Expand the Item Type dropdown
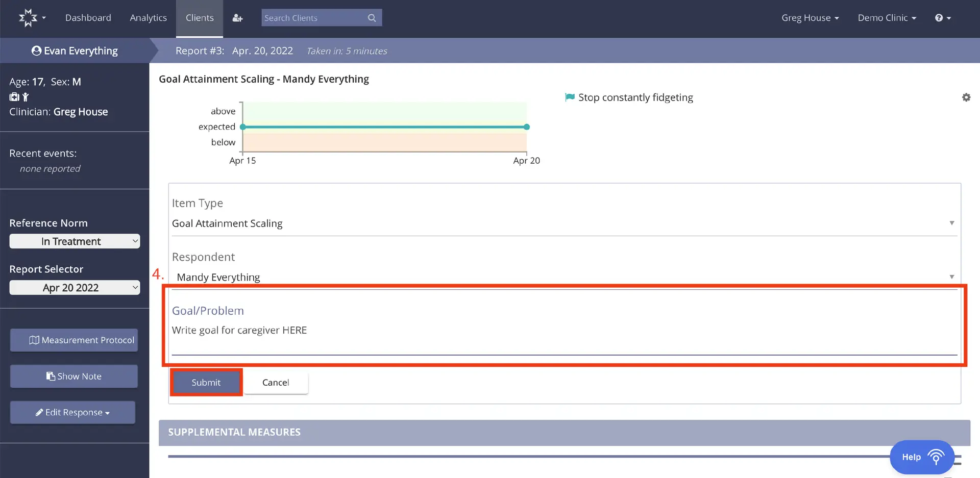The width and height of the screenshot is (980, 478). [x=951, y=223]
